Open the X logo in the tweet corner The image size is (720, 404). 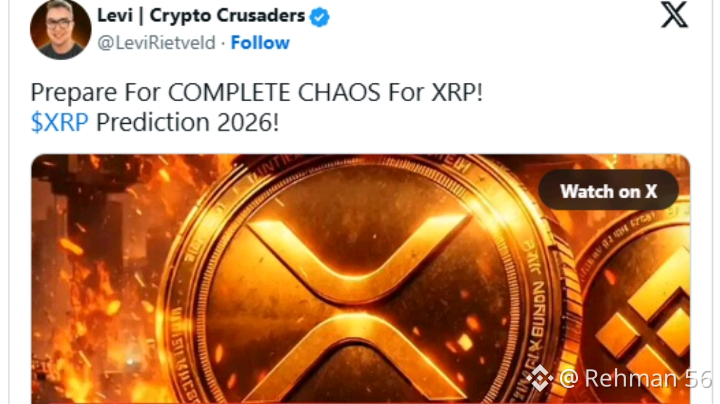click(x=674, y=15)
